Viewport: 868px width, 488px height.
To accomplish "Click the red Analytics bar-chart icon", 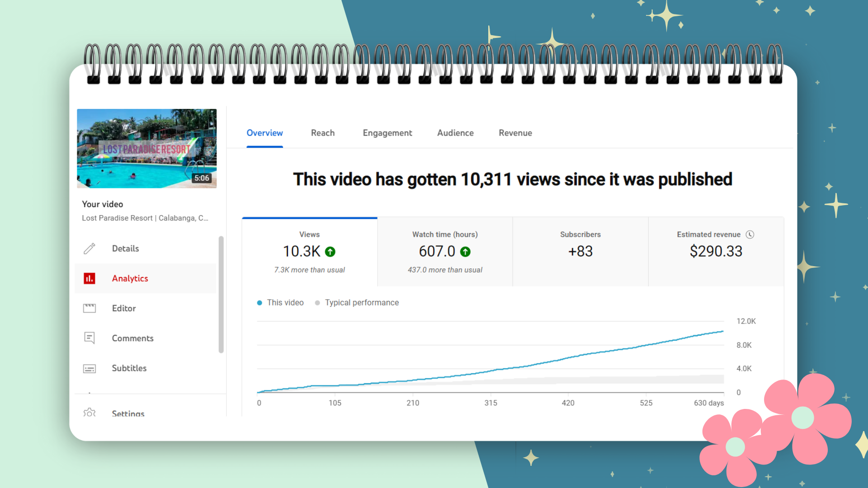I will pyautogui.click(x=90, y=278).
